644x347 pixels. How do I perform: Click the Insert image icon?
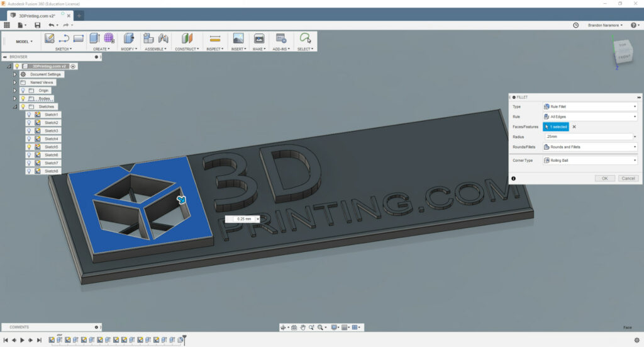238,38
